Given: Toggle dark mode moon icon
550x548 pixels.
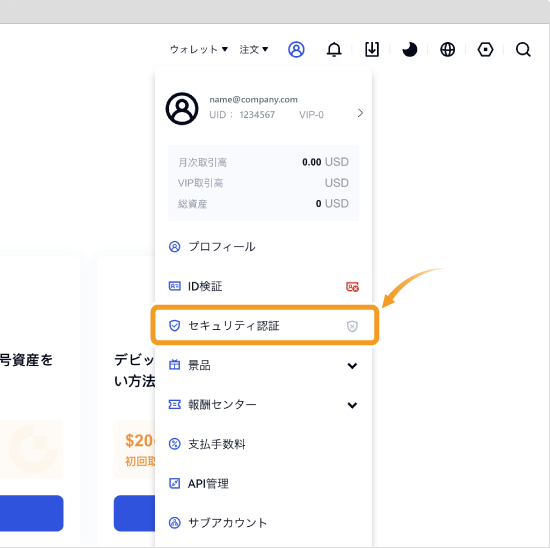Looking at the screenshot, I should (410, 49).
